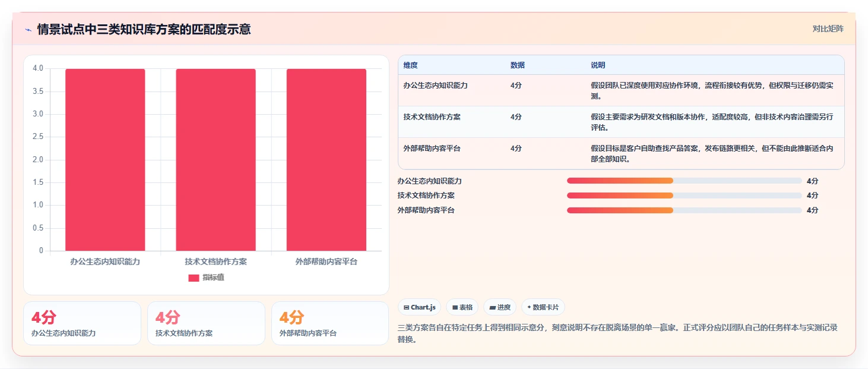Click the 数据 column header
This screenshot has height=369, width=868.
[517, 65]
